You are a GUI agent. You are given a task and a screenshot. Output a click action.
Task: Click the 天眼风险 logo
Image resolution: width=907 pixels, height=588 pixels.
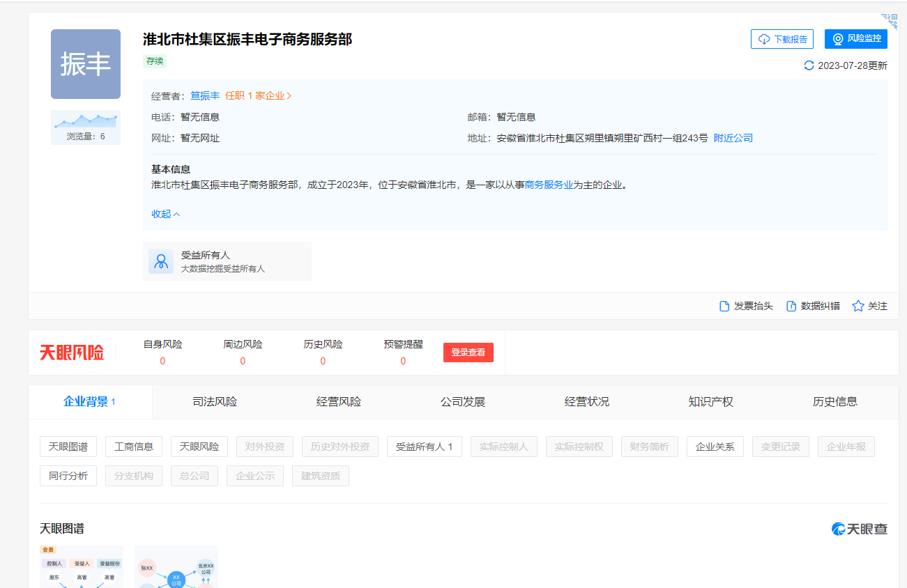pos(72,353)
